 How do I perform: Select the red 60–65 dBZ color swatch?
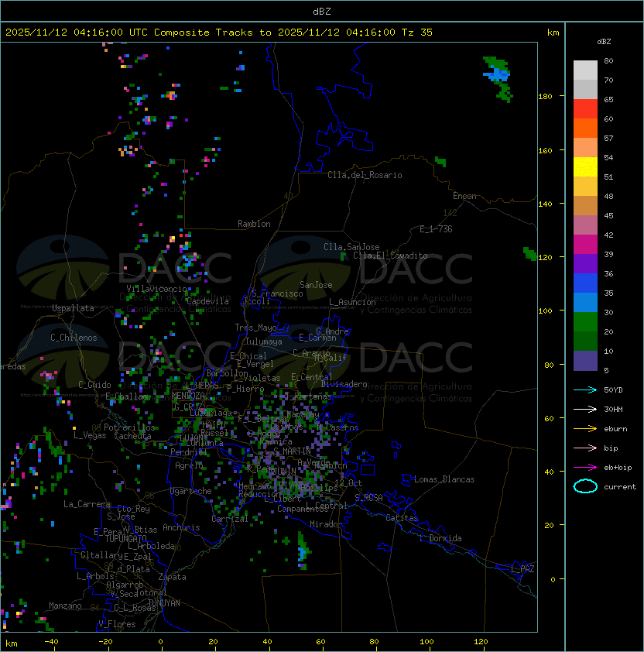click(x=585, y=109)
